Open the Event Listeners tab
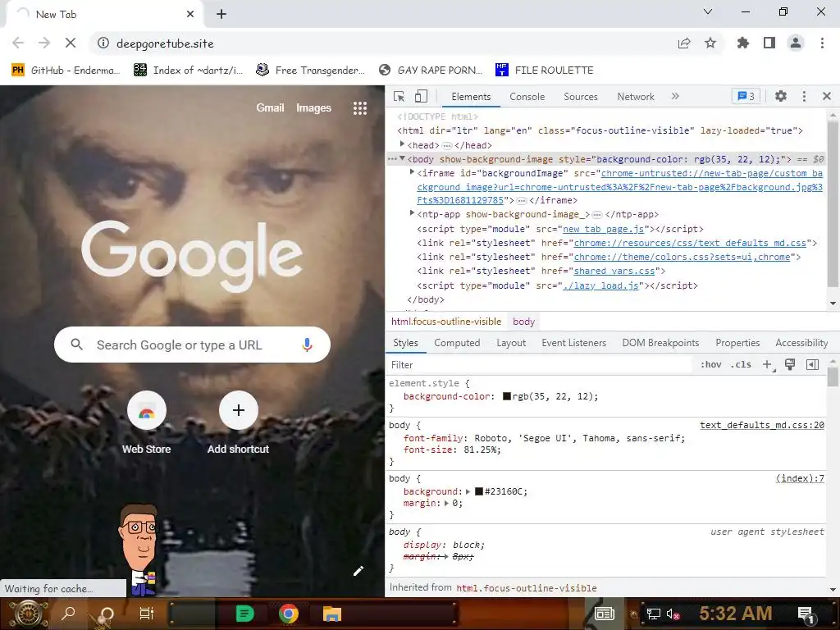840x630 pixels. [x=573, y=343]
